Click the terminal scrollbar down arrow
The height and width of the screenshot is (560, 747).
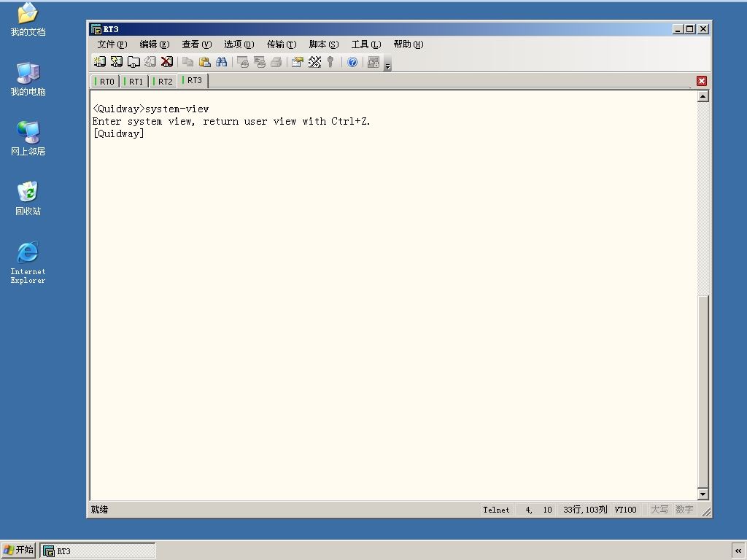click(x=703, y=494)
